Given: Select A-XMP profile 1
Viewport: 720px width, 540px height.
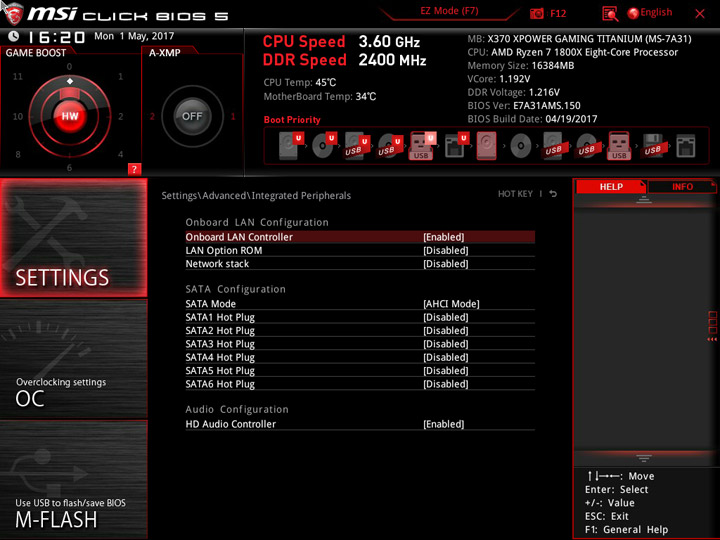Looking at the screenshot, I should pos(233,116).
